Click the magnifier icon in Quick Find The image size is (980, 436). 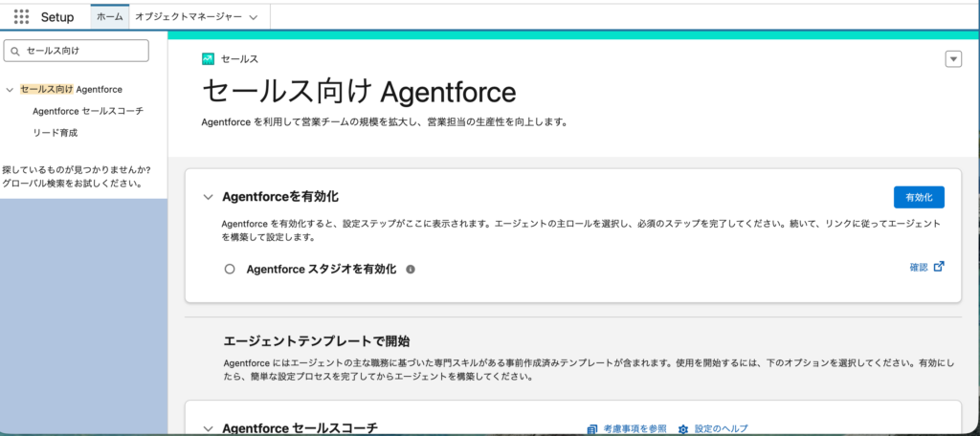pos(15,50)
